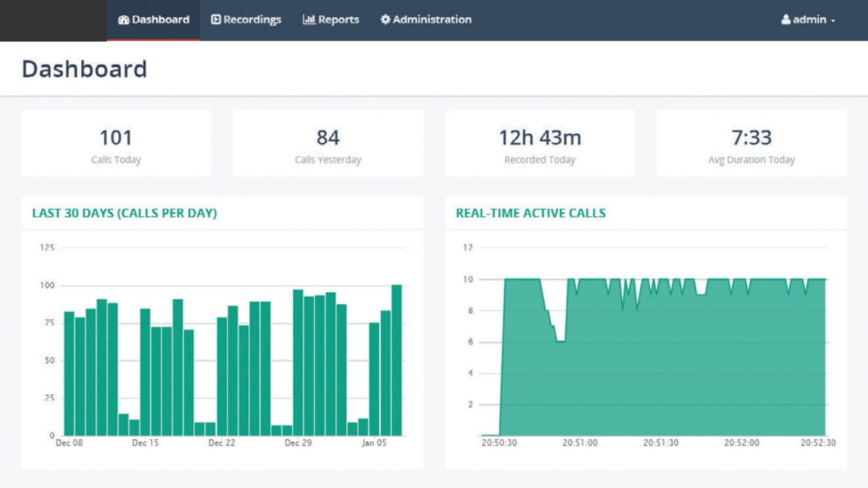The width and height of the screenshot is (868, 488).
Task: Click the Dec 15 axis label
Action: tap(145, 443)
